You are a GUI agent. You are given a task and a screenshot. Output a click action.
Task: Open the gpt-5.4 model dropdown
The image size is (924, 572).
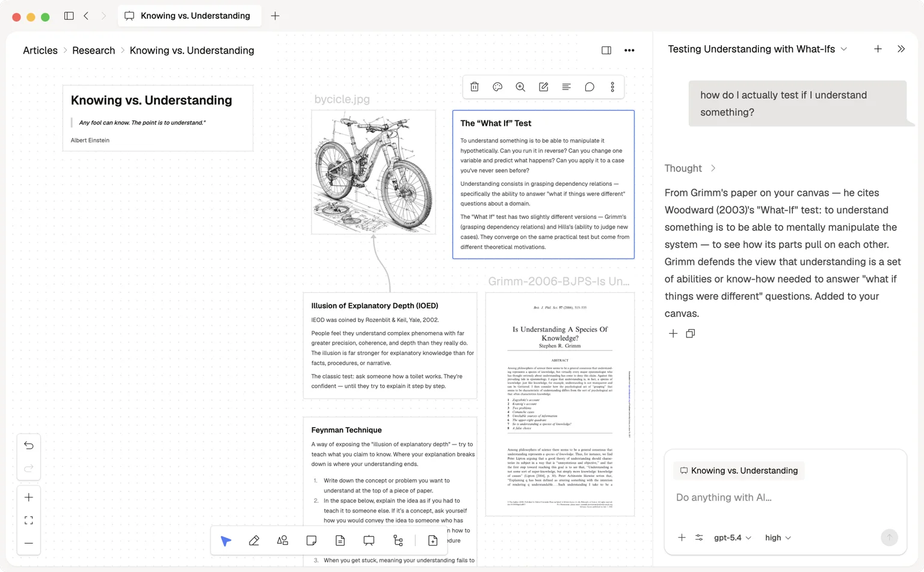pos(732,538)
